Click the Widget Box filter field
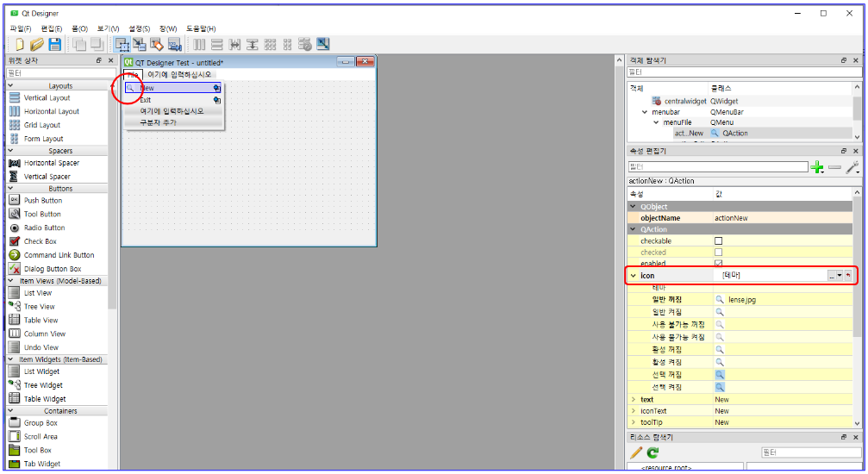Viewport: 868px width, 474px height. pyautogui.click(x=61, y=73)
